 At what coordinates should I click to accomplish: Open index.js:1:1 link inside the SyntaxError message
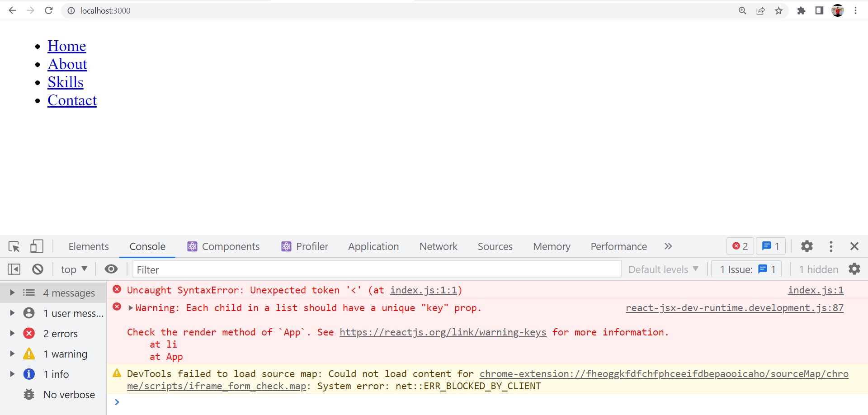point(424,290)
